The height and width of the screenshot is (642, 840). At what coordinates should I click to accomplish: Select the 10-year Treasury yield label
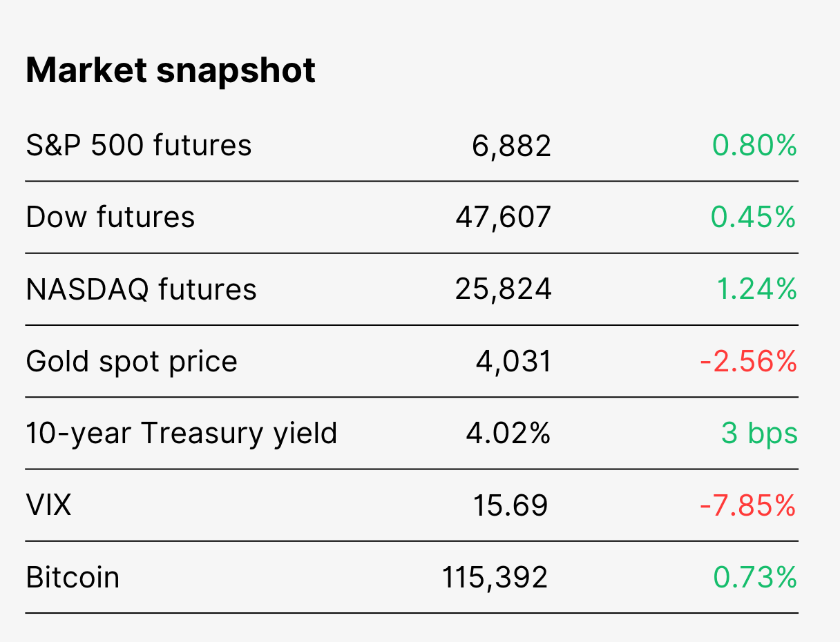coord(182,434)
